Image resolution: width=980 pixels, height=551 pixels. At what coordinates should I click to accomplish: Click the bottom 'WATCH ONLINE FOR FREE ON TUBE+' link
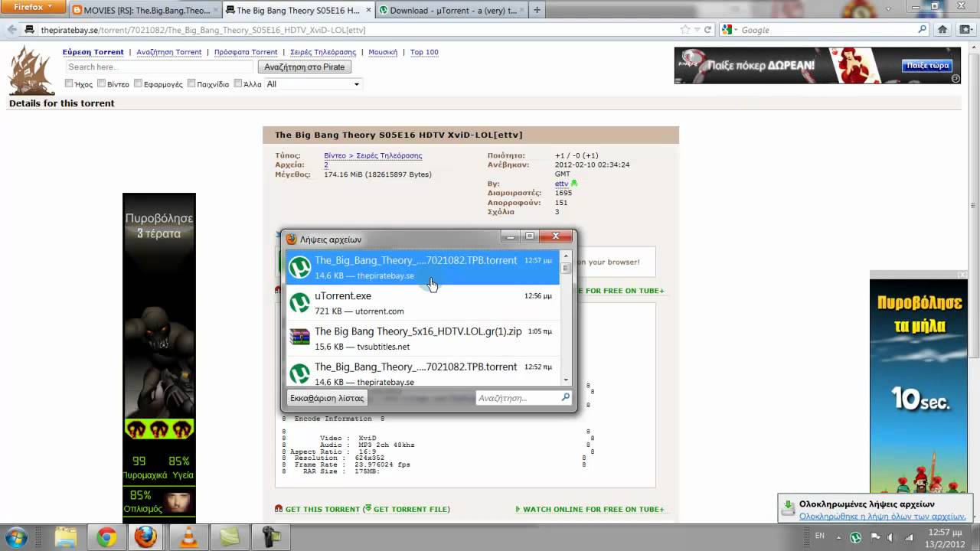coord(593,509)
